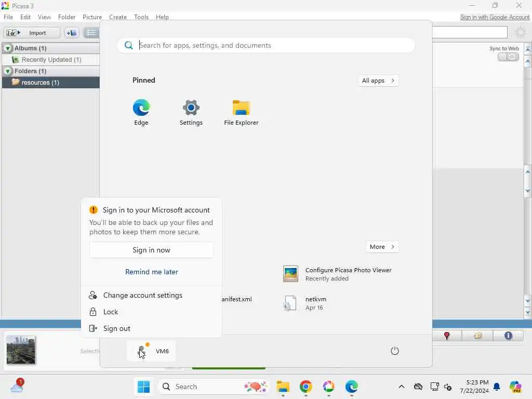
Task: Open the Tags panel in Picasa
Action: coord(477,336)
